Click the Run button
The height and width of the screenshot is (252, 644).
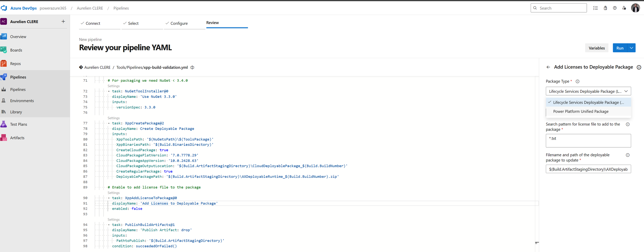pos(620,48)
